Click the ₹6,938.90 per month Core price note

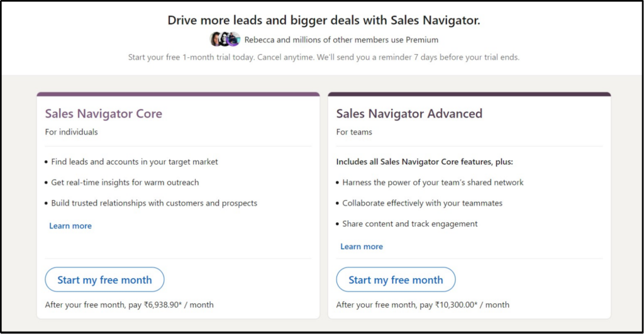point(129,305)
